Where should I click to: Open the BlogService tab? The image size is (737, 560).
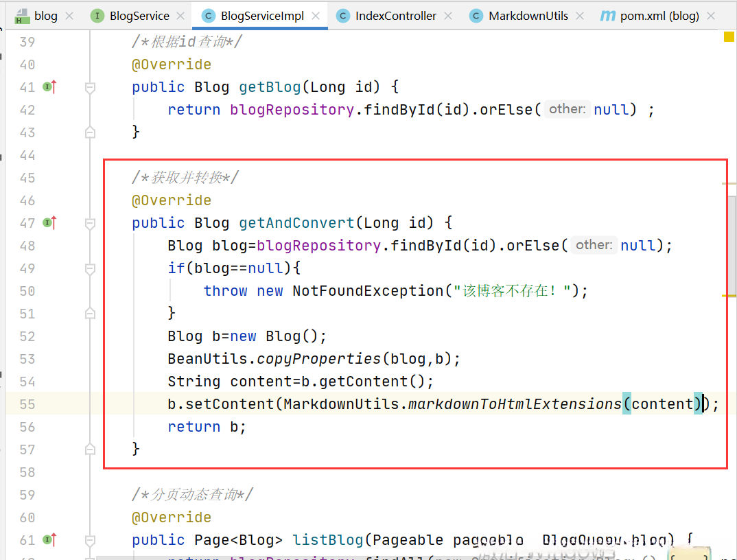[x=137, y=16]
